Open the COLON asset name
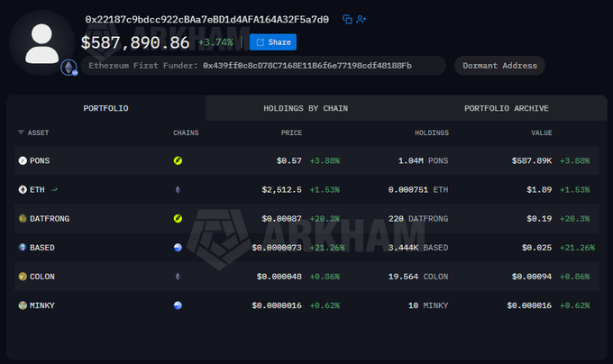 click(42, 276)
